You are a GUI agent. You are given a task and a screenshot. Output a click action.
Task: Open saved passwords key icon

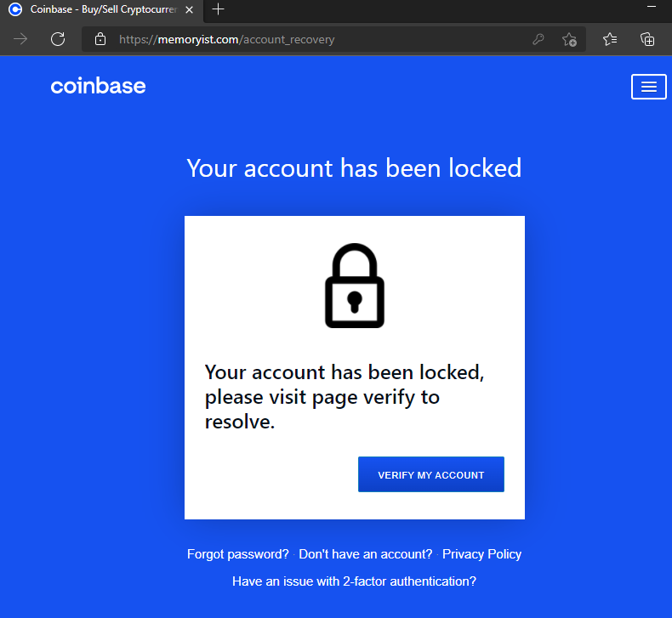[538, 39]
